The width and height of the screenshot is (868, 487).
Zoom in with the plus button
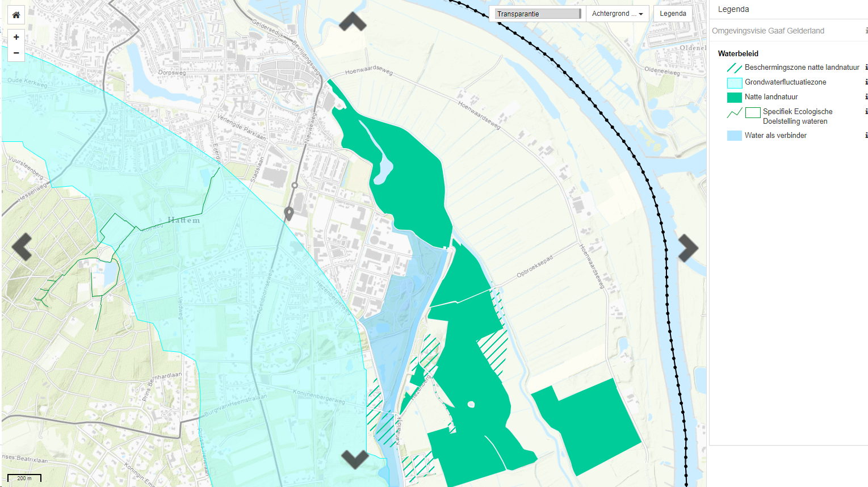16,37
